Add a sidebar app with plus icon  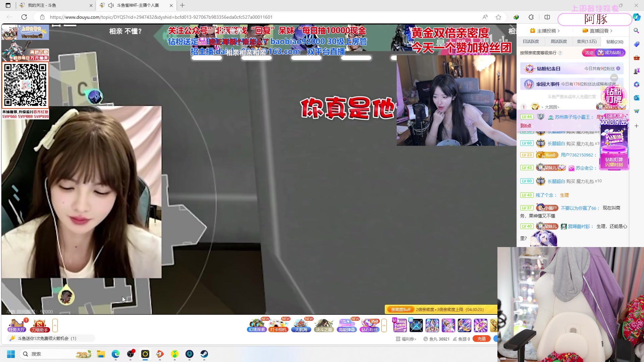(x=636, y=126)
